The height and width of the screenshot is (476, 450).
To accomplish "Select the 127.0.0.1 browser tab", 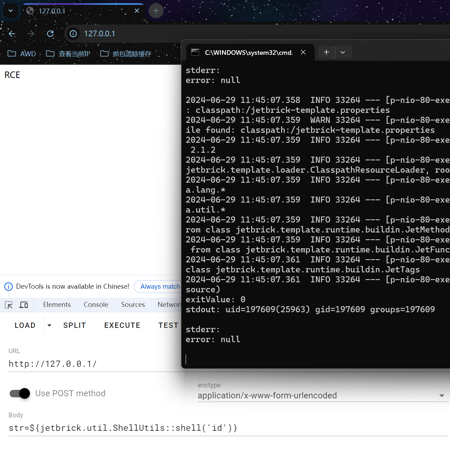I will tap(83, 11).
